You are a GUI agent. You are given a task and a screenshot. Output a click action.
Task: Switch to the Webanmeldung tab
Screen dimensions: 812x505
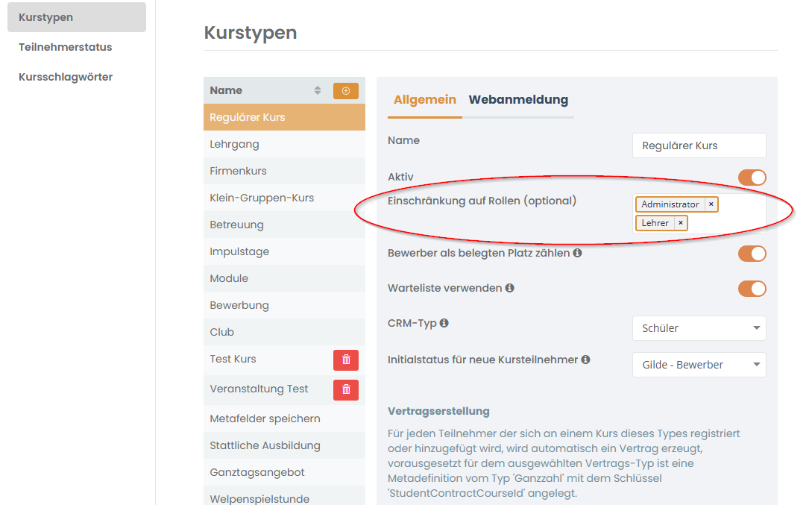click(518, 99)
